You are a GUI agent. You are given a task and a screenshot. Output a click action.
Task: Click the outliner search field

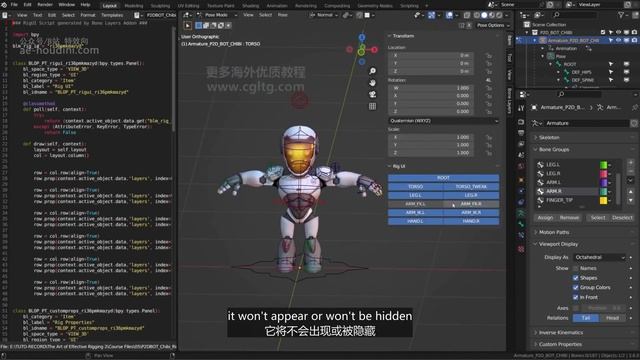click(575, 15)
